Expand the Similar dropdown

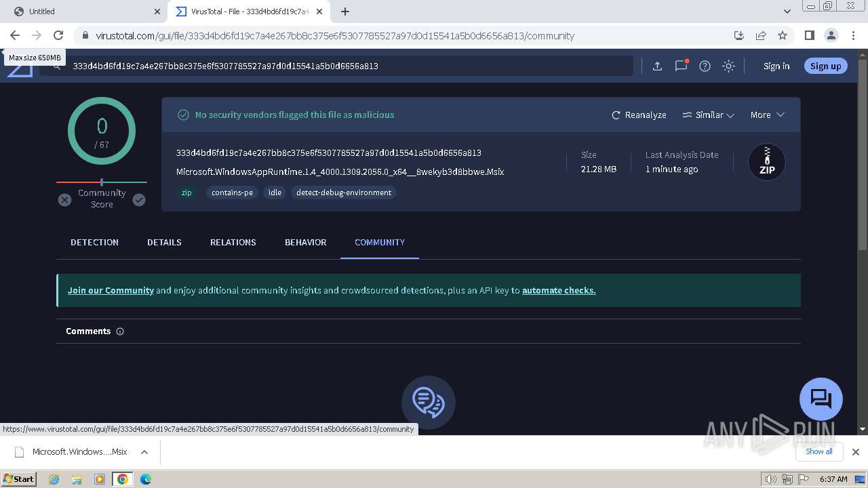coord(708,115)
